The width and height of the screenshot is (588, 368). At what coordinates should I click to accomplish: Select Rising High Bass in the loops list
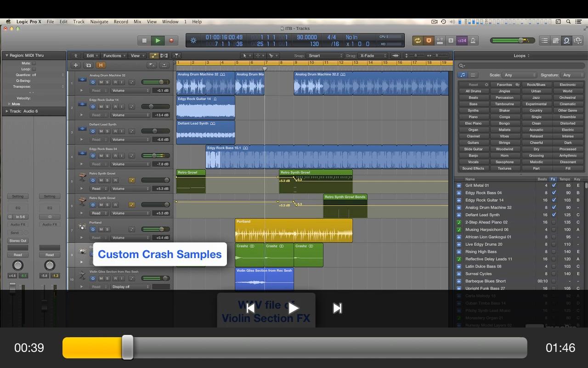[x=481, y=252]
